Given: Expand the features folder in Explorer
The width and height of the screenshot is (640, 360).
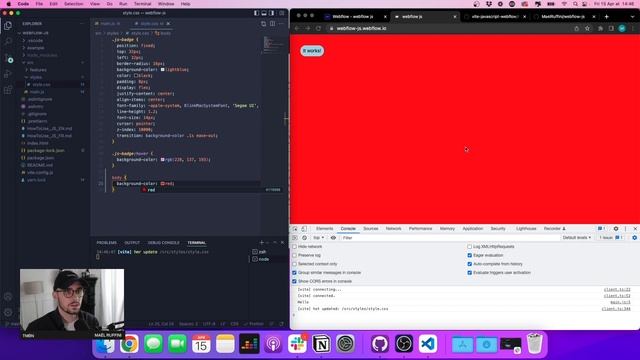Looking at the screenshot, I should click(36, 70).
